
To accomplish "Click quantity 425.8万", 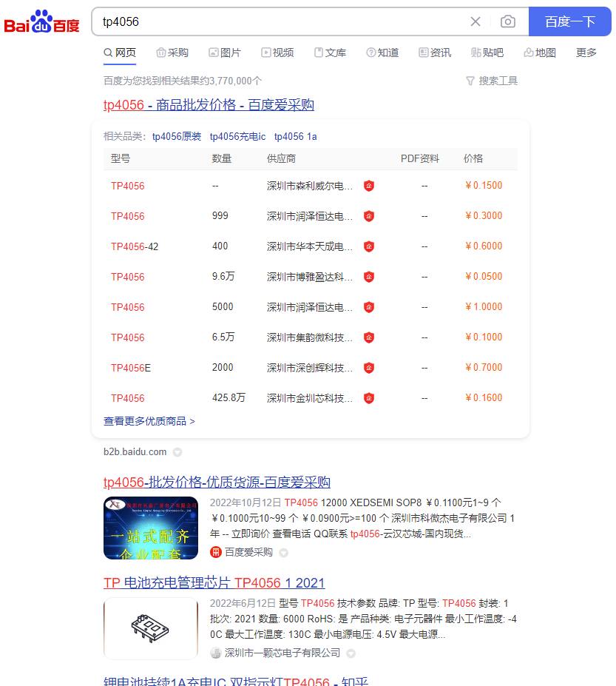I will pyautogui.click(x=229, y=397).
